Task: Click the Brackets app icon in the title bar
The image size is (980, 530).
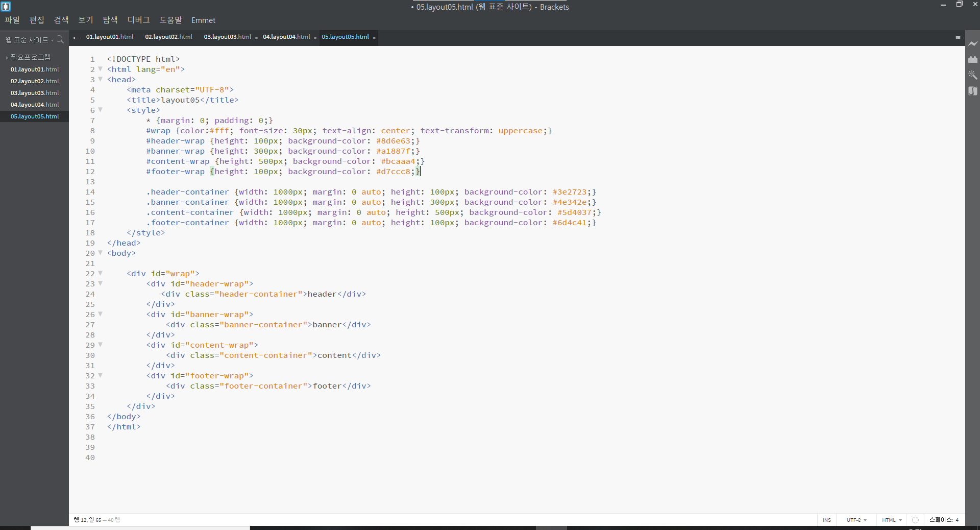Action: [x=6, y=7]
